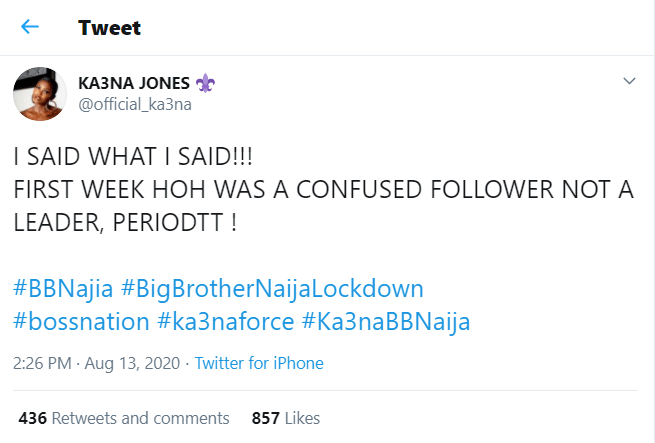Click the "FIRST WEEK HOH" sentence text
655x443 pixels.
coord(323,191)
